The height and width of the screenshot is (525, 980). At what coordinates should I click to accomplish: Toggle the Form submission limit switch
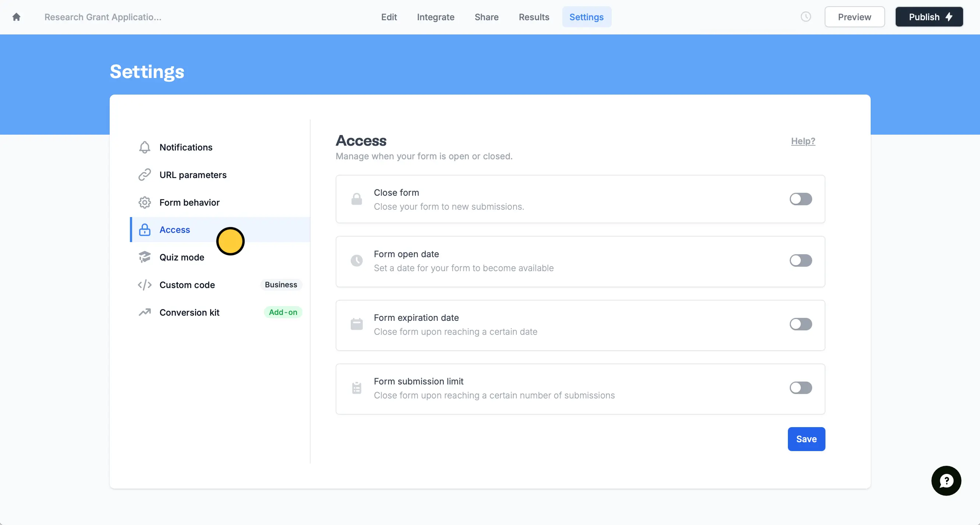click(x=800, y=388)
